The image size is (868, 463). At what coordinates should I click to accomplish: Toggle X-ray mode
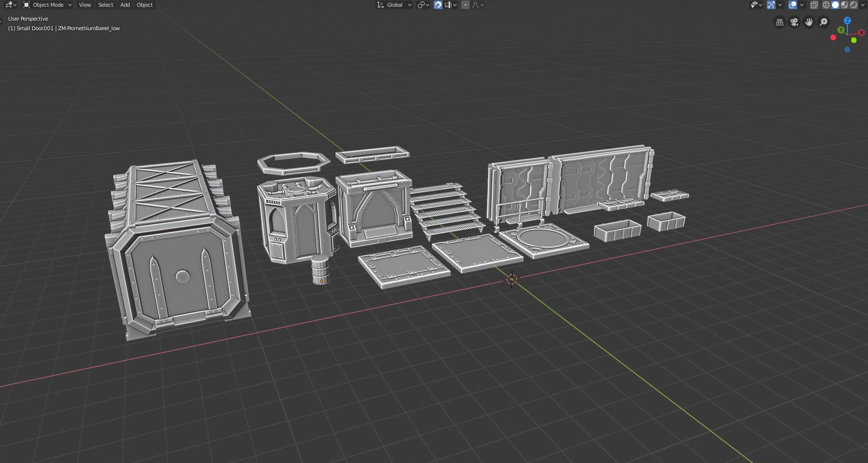(814, 5)
